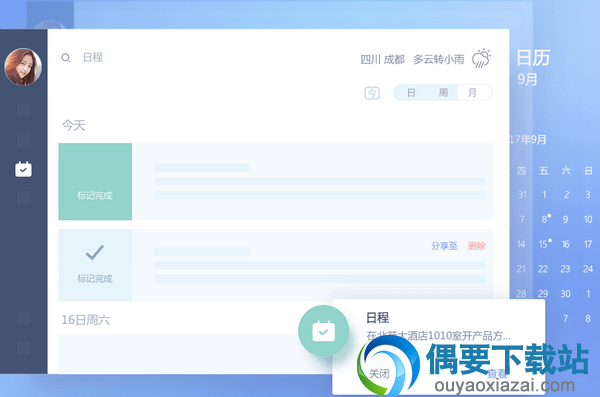
Task: Click the 分享至 share link
Action: coord(444,246)
